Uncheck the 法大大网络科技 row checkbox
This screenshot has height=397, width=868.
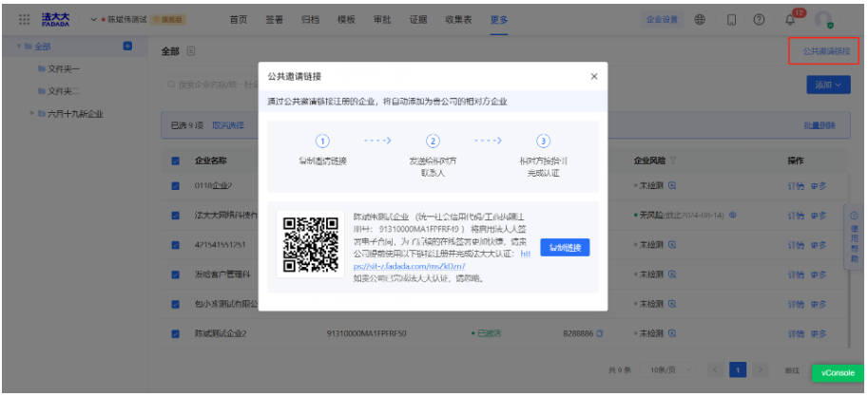(x=176, y=215)
